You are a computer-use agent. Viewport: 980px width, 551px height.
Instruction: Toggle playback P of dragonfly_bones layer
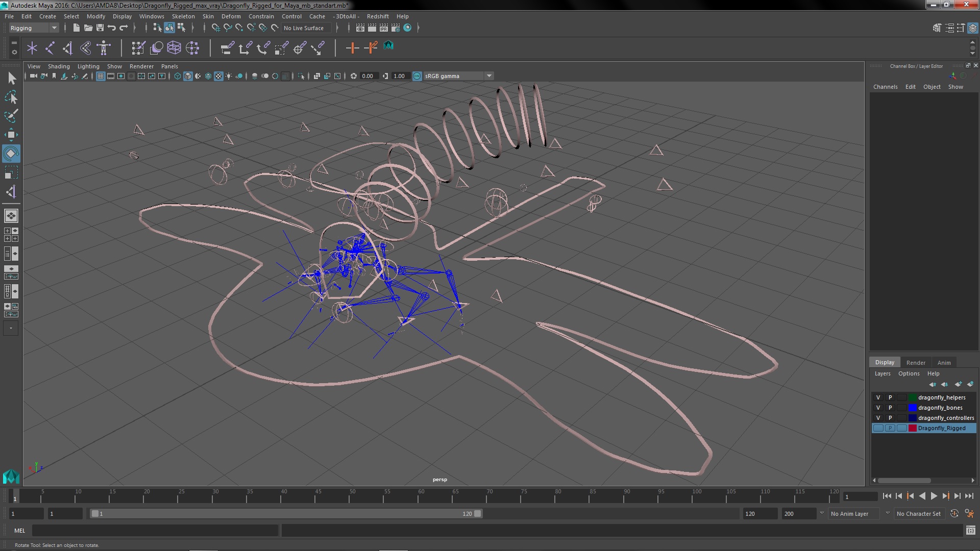(x=890, y=408)
